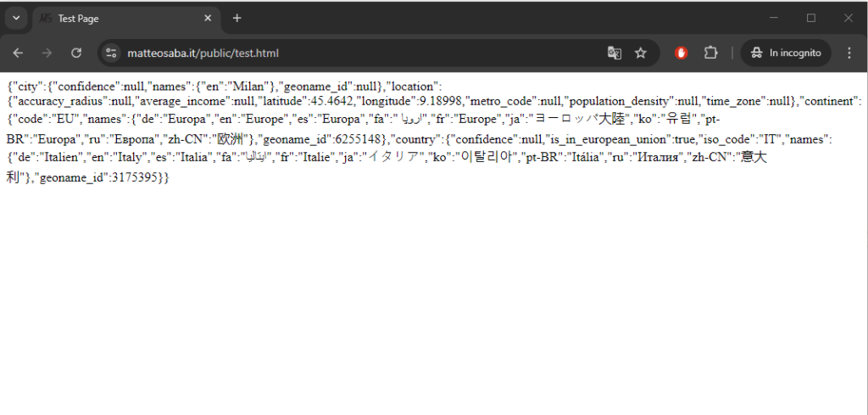This screenshot has height=415, width=868.
Task: Close the Test Page tab
Action: pyautogui.click(x=208, y=18)
